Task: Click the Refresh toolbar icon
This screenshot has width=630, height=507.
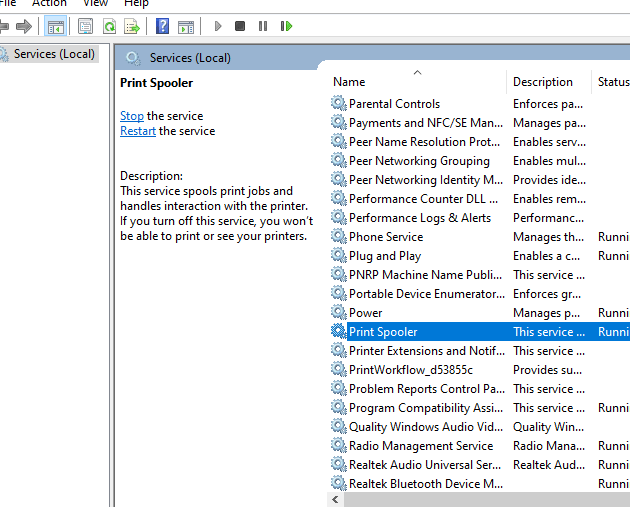Action: (107, 26)
